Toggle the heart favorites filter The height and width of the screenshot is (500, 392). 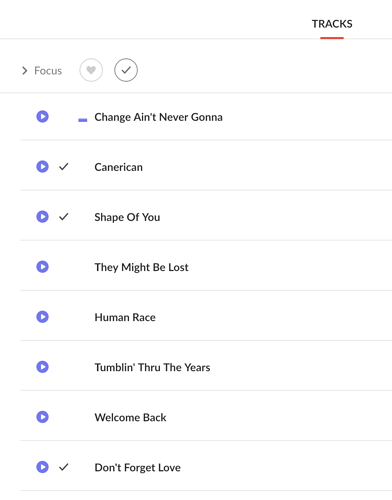point(91,70)
